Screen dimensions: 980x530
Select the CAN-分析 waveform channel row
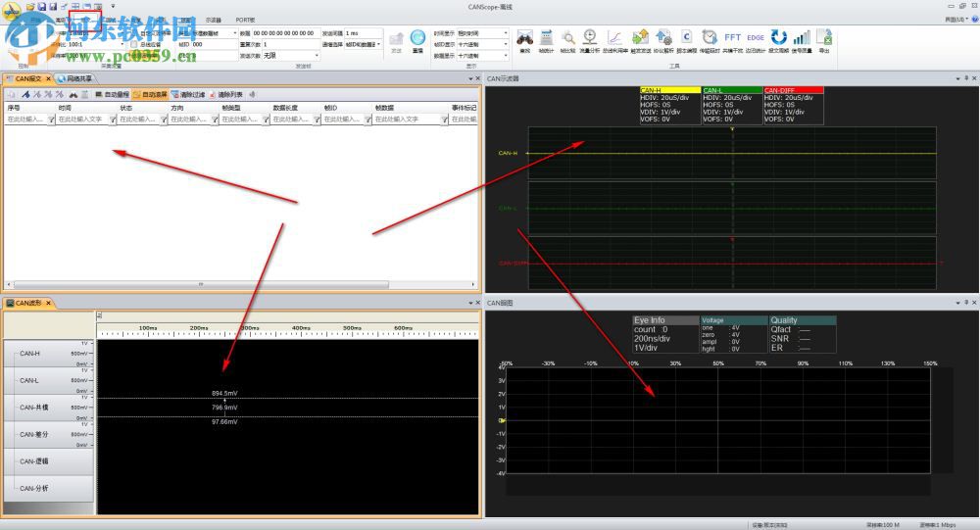click(49, 488)
